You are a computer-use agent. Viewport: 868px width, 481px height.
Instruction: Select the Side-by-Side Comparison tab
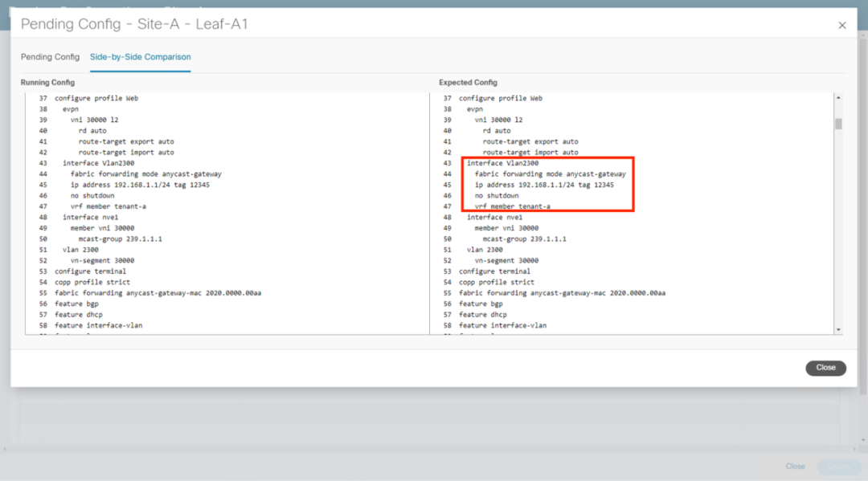click(x=140, y=57)
